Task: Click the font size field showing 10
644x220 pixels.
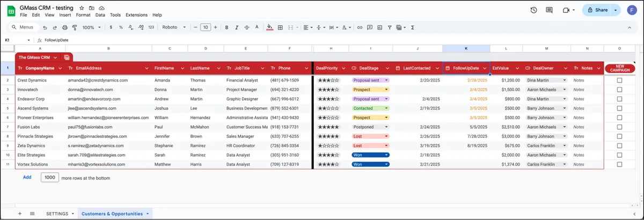Action: click(205, 27)
